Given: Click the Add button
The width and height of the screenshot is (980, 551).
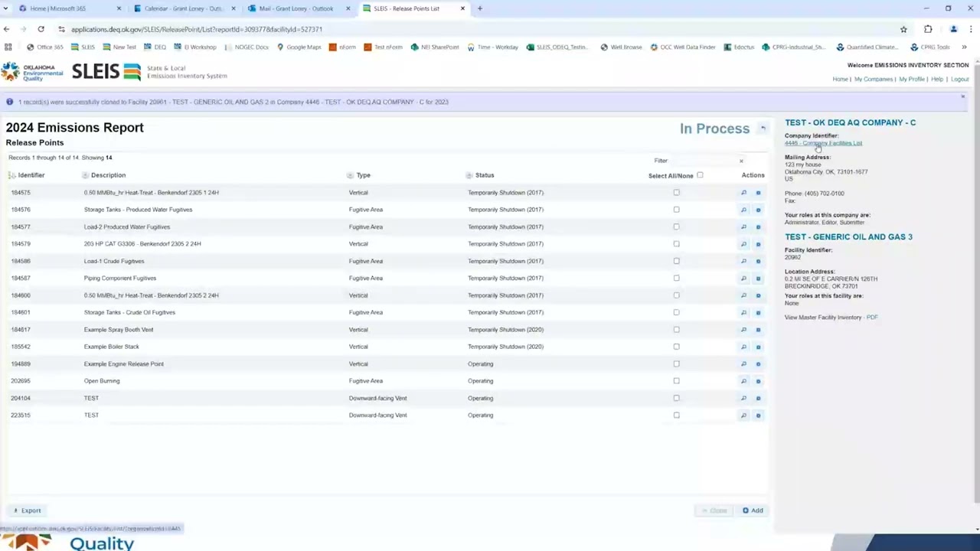Looking at the screenshot, I should pos(753,510).
